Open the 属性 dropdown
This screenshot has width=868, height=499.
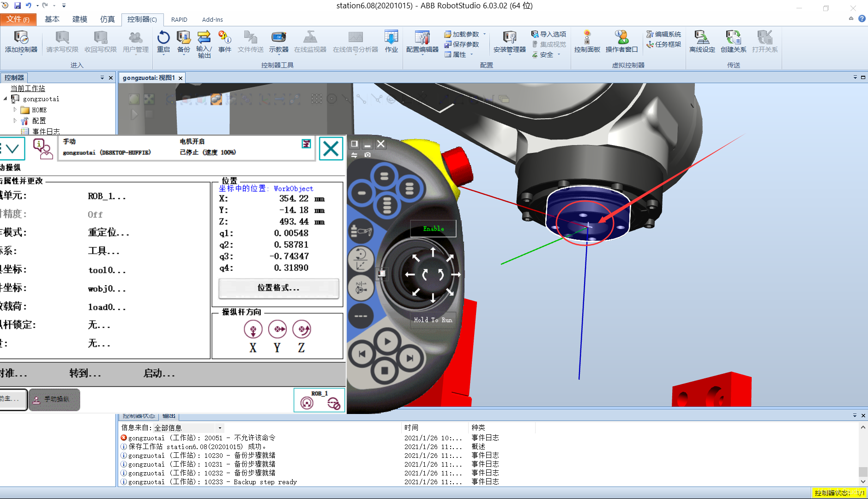pyautogui.click(x=459, y=55)
